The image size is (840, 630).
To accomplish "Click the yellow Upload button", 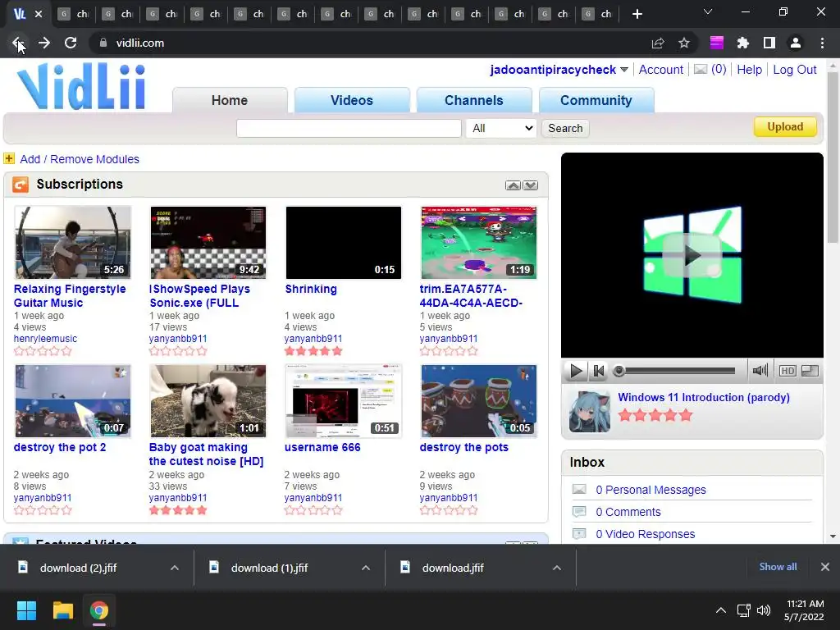I will pos(785,127).
